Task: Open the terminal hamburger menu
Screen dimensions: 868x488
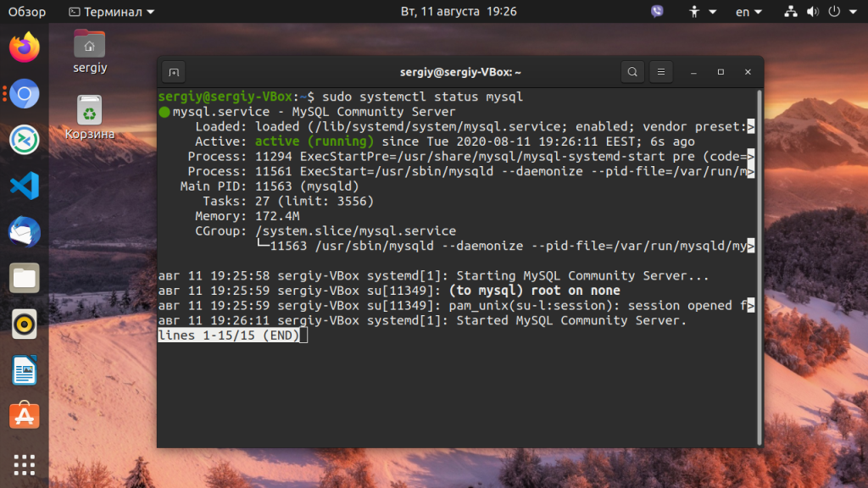Action: (661, 73)
